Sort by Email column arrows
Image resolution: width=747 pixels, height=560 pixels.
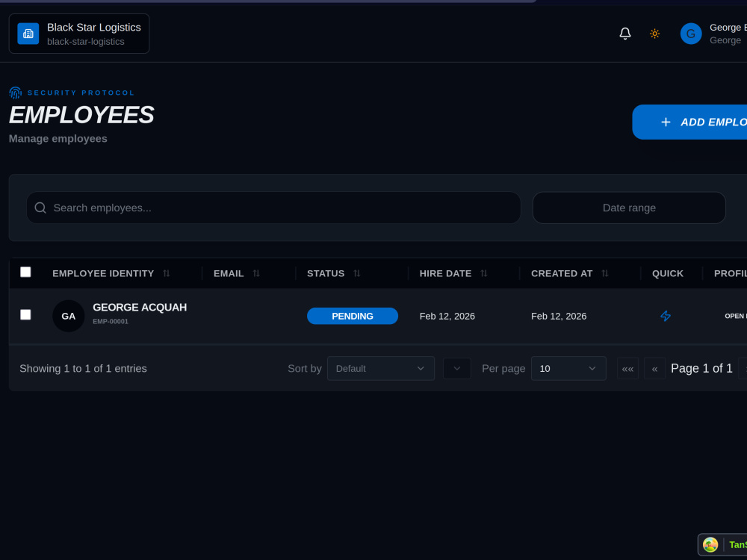click(256, 273)
